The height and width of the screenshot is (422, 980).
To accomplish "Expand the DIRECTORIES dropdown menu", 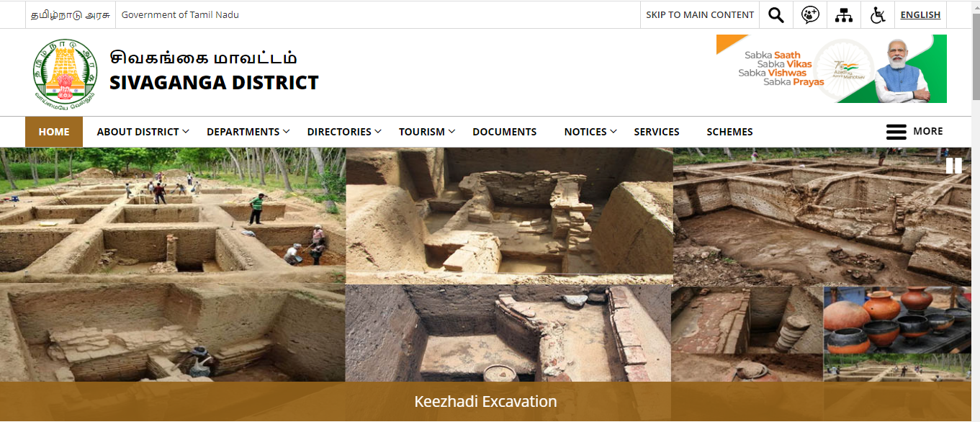I will click(344, 132).
